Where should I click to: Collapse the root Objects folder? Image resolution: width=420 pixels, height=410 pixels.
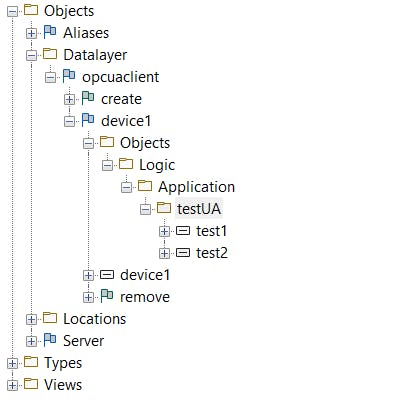[x=12, y=11]
